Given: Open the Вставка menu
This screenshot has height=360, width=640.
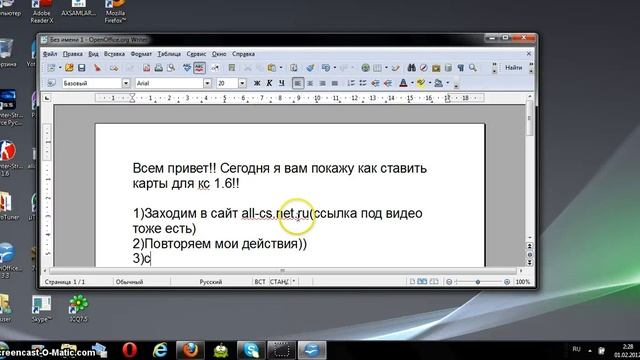Looking at the screenshot, I should (114, 54).
